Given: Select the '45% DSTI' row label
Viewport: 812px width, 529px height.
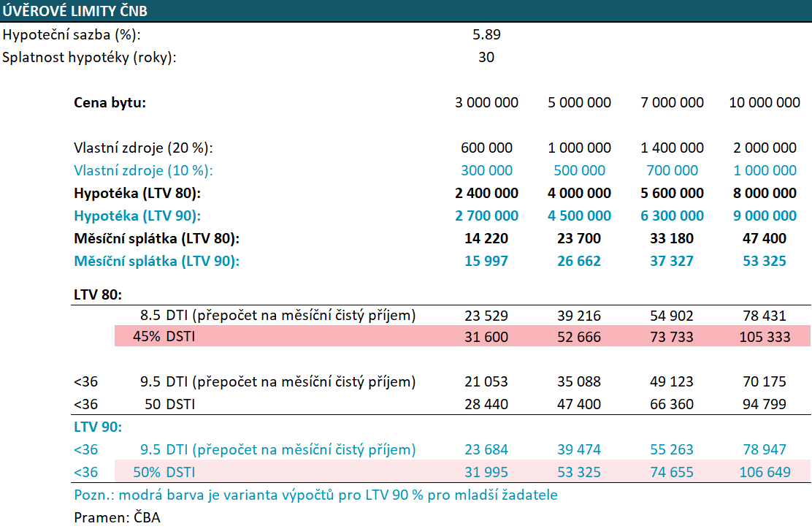Looking at the screenshot, I should pyautogui.click(x=164, y=336).
